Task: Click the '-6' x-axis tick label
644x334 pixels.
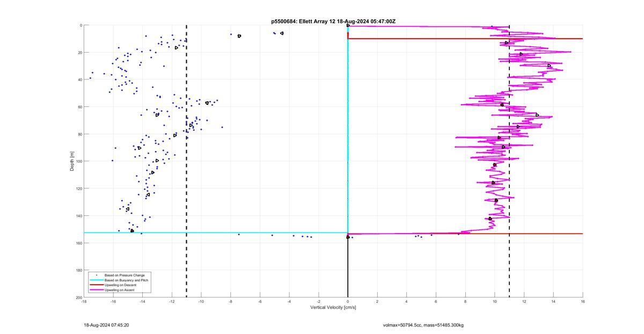Action: 260,301
